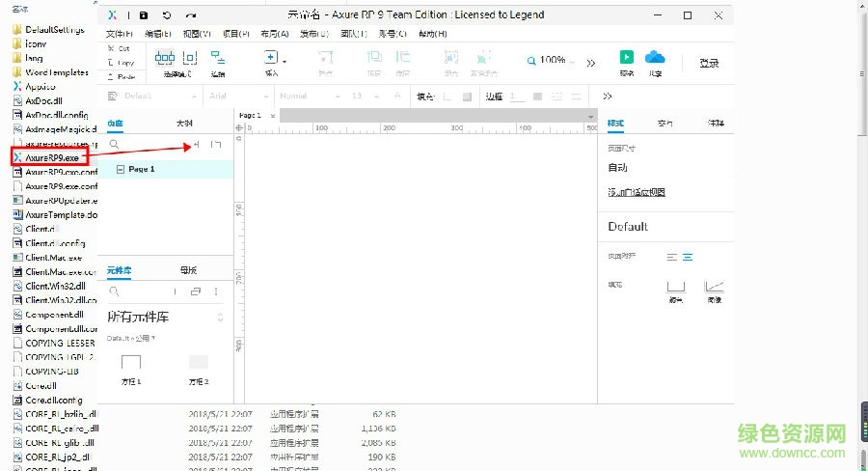The width and height of the screenshot is (868, 471).
Task: Open the 项目(P) menu
Action: [236, 34]
